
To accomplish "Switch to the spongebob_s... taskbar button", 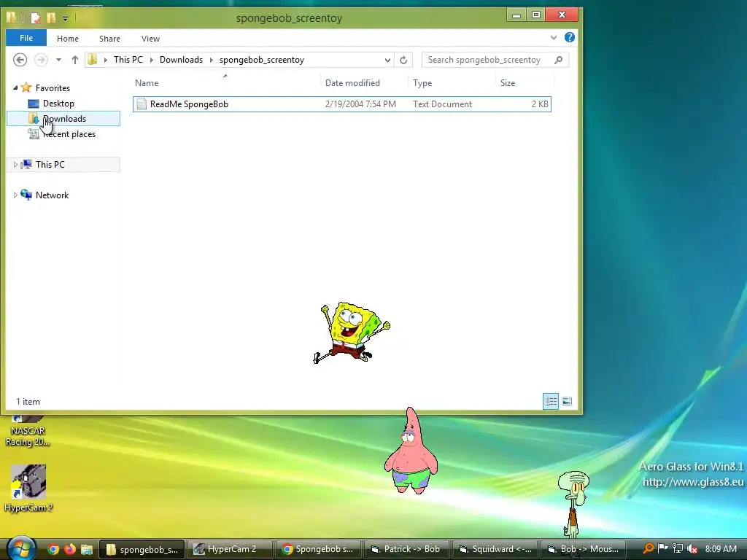I will tap(142, 550).
